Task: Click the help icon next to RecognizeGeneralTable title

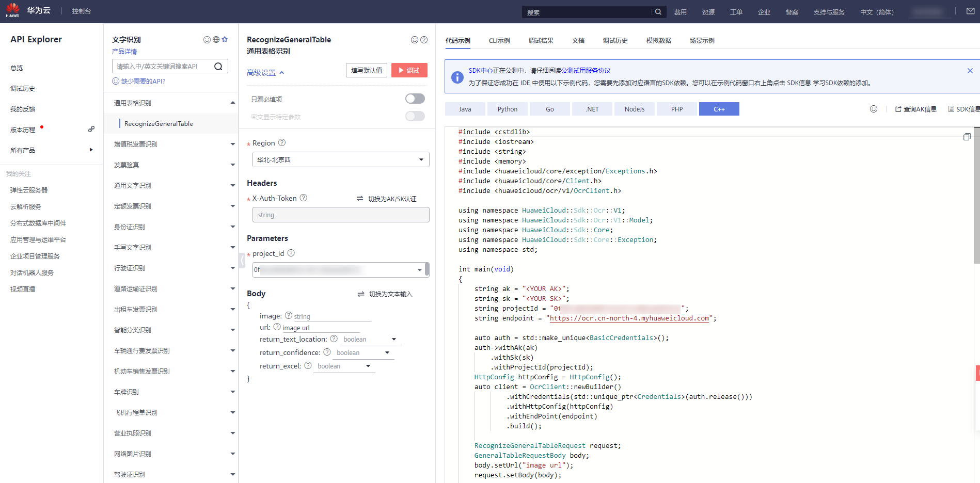Action: click(424, 40)
